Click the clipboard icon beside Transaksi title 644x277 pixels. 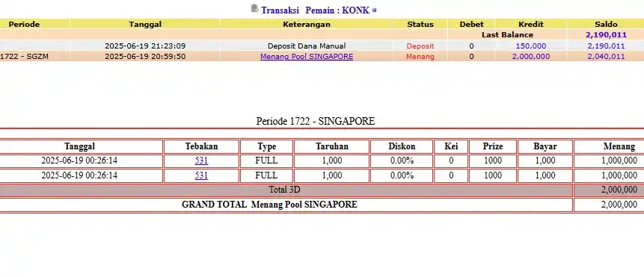pyautogui.click(x=254, y=8)
